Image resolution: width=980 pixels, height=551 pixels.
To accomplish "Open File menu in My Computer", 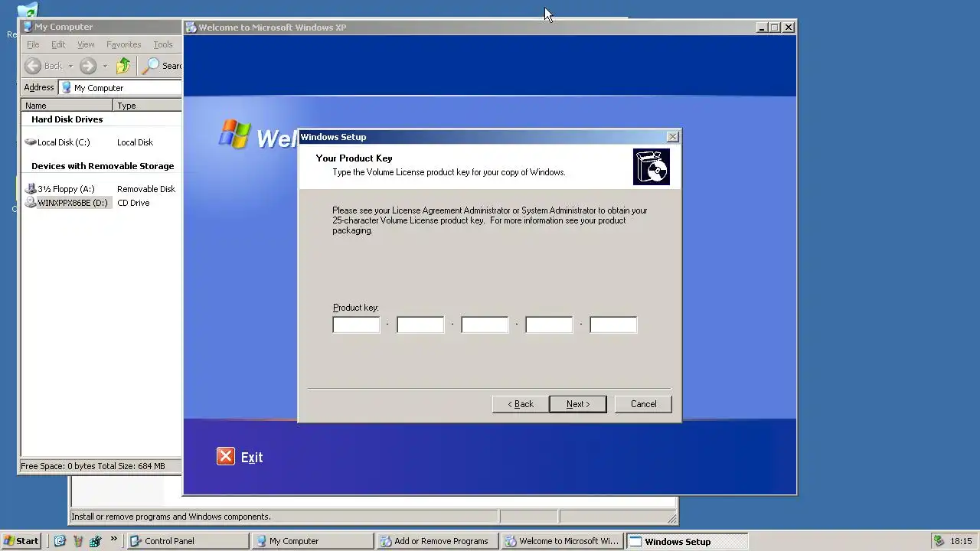I will [x=33, y=44].
